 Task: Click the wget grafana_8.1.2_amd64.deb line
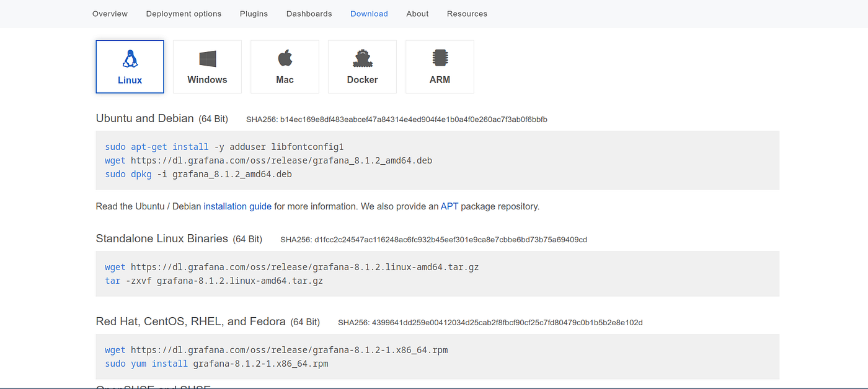pyautogui.click(x=268, y=160)
